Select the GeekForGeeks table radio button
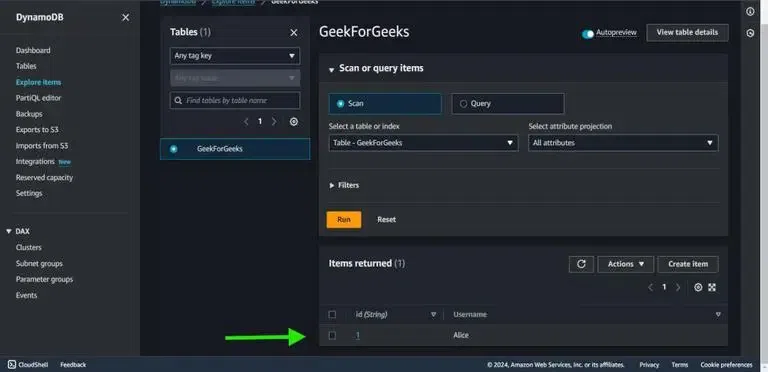The image size is (768, 372). [x=173, y=149]
